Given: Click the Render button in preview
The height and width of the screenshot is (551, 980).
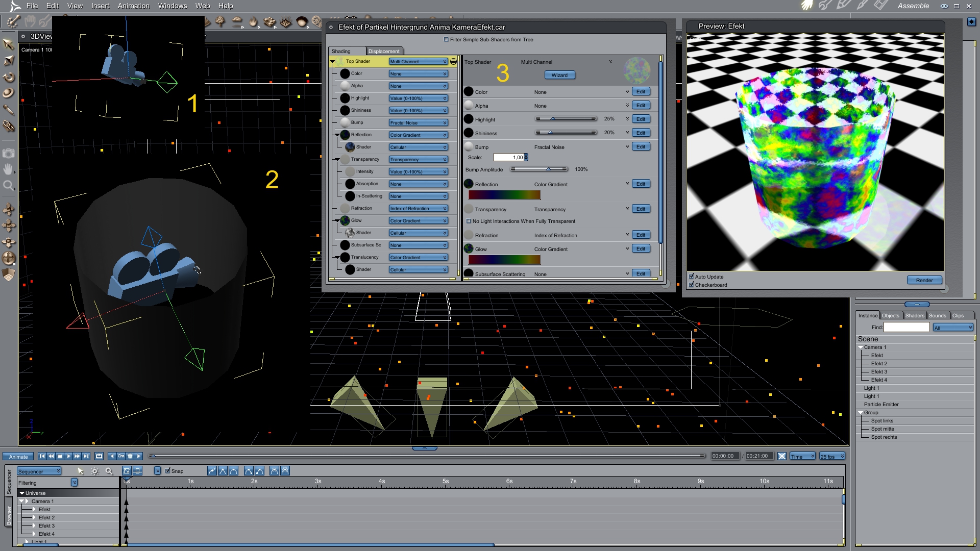Looking at the screenshot, I should click(x=924, y=280).
